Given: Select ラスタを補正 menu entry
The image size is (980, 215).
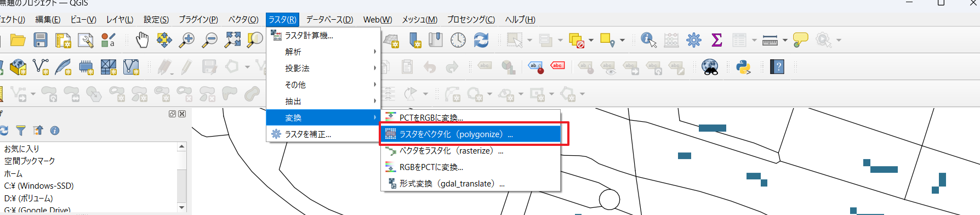Looking at the screenshot, I should (x=323, y=134).
